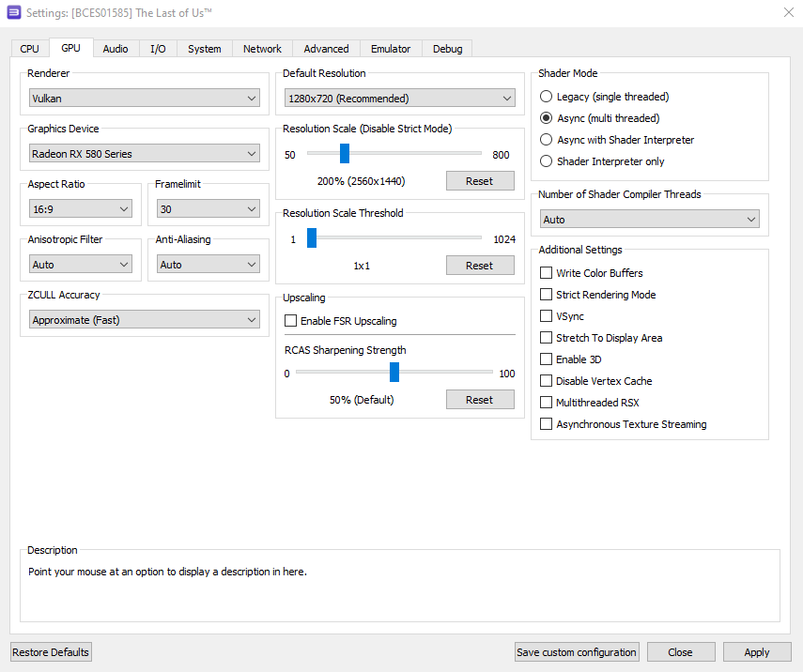This screenshot has width=803, height=672.
Task: Open the Advanced tab
Action: tap(326, 49)
